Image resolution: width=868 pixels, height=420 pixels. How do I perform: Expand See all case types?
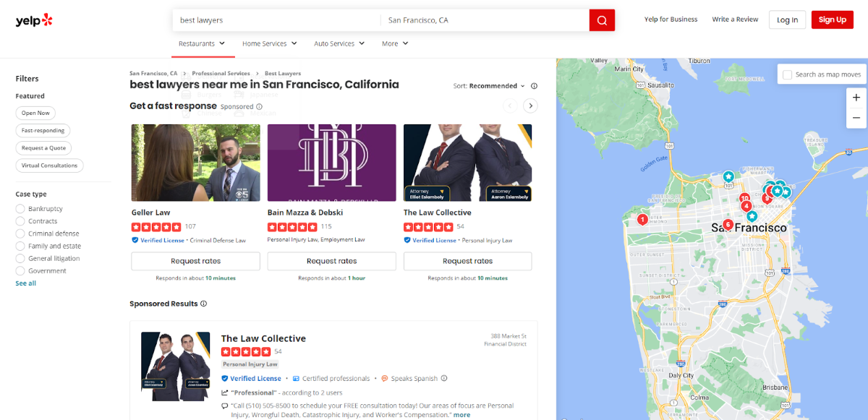26,283
